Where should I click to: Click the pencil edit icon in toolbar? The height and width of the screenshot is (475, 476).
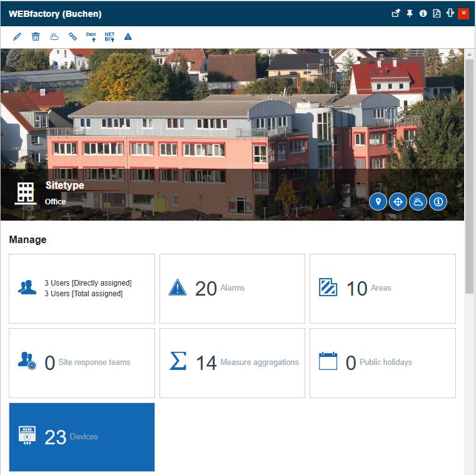point(17,37)
